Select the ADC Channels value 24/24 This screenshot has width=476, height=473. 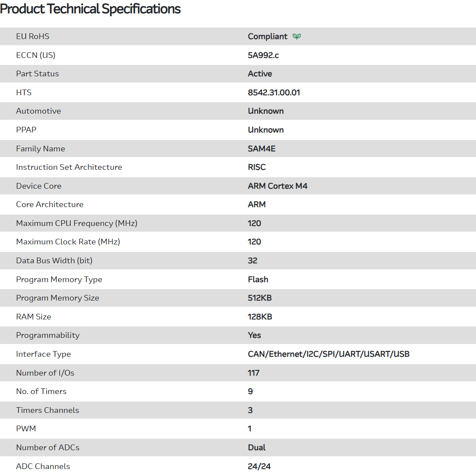pos(259,466)
